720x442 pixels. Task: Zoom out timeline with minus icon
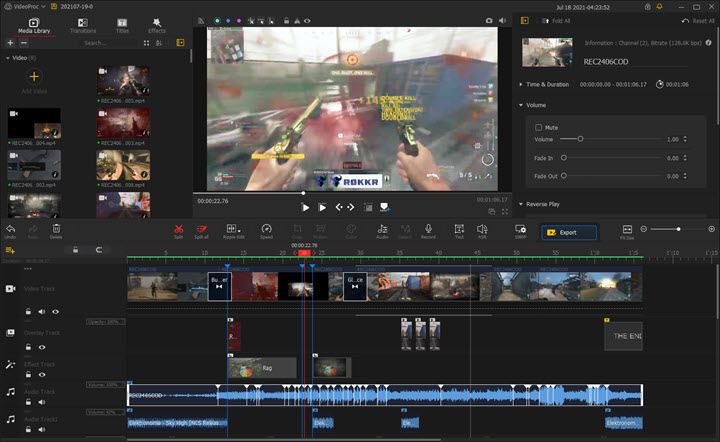(643, 229)
